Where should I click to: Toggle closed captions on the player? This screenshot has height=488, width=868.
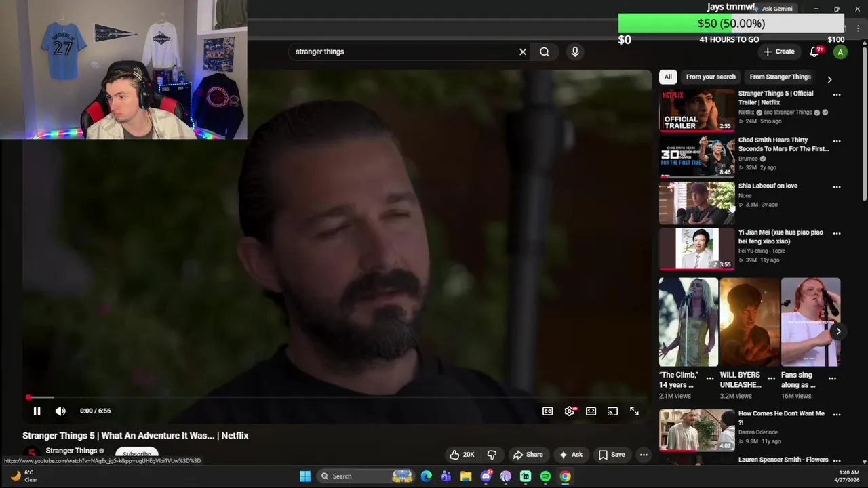pos(547,411)
